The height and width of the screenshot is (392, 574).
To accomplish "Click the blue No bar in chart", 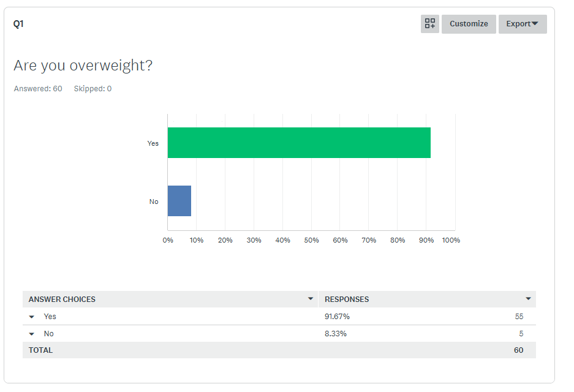I will tap(179, 201).
